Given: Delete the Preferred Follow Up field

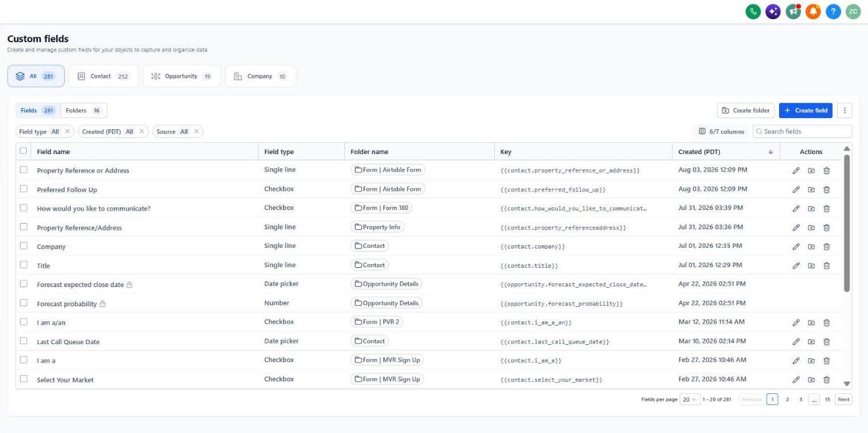Looking at the screenshot, I should tap(826, 189).
